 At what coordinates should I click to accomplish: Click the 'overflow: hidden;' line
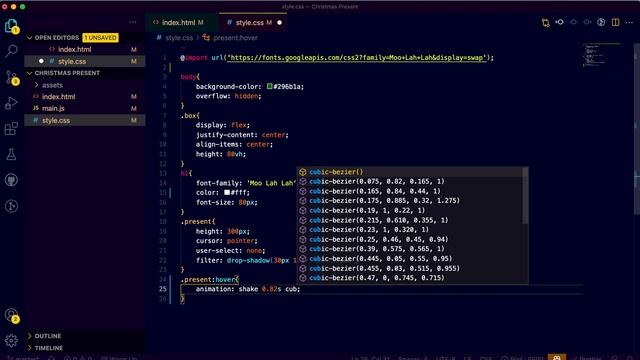tap(228, 96)
